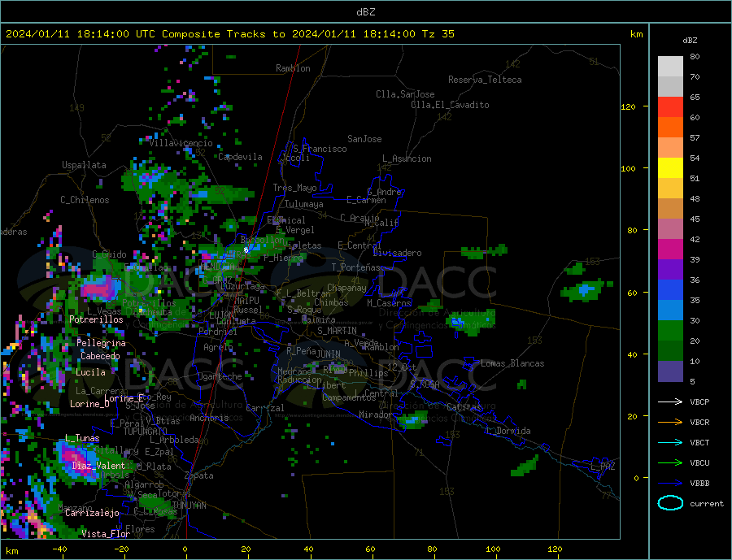Image resolution: width=732 pixels, height=560 pixels.
Task: Click the 'S_Francisco' place label
Action: click(x=320, y=150)
